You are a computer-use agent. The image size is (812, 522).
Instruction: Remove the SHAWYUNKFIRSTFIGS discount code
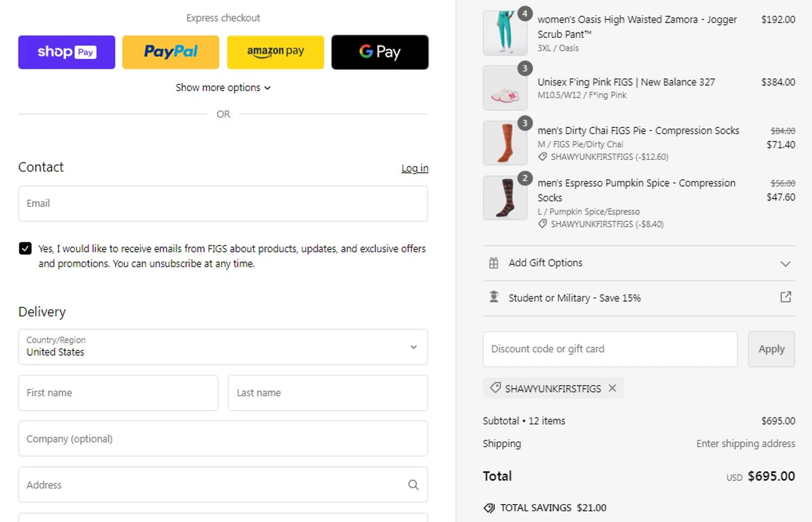[612, 388]
